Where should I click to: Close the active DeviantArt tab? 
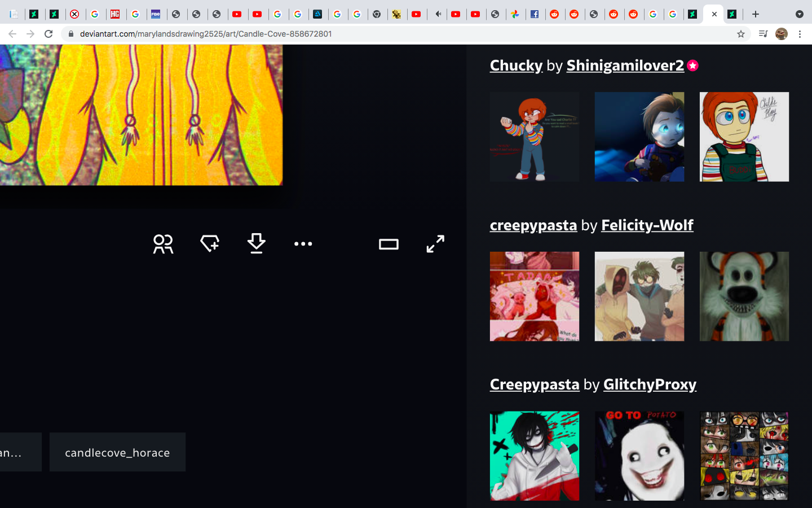tap(714, 14)
